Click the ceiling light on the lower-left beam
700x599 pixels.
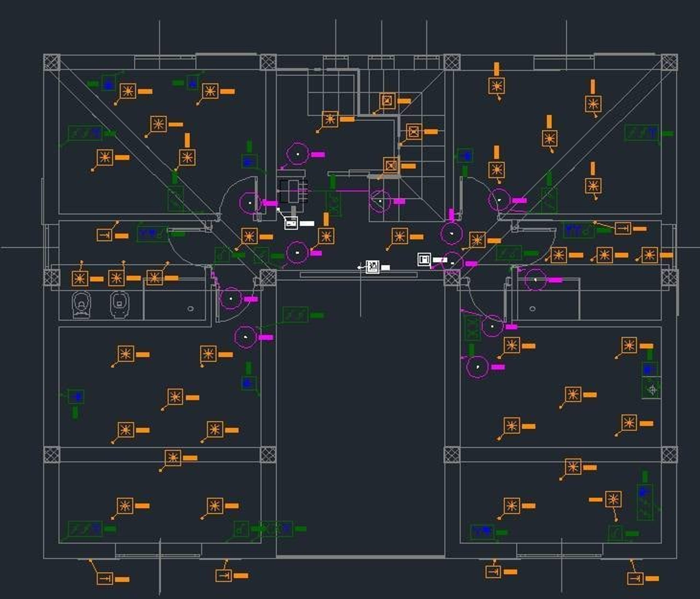173,458
